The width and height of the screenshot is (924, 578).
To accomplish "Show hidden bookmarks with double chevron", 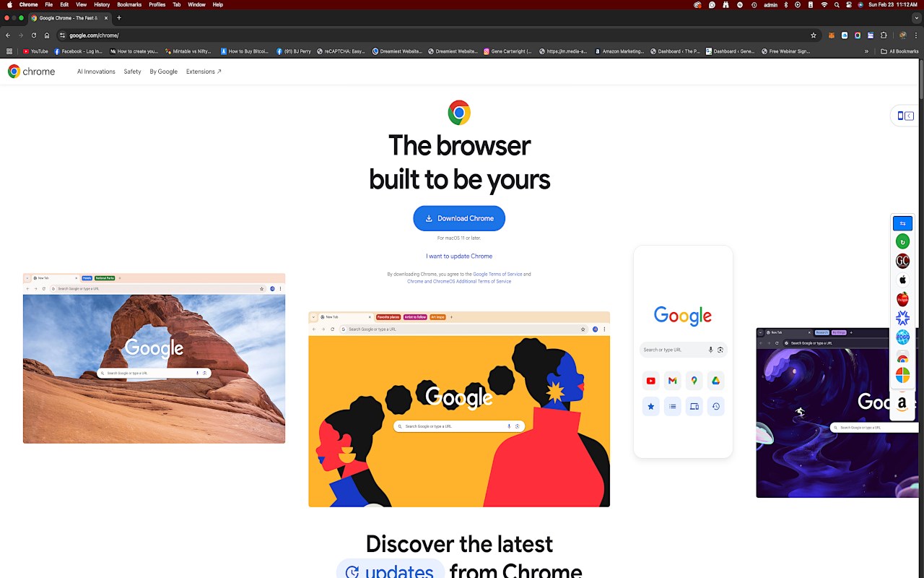I will click(x=866, y=51).
